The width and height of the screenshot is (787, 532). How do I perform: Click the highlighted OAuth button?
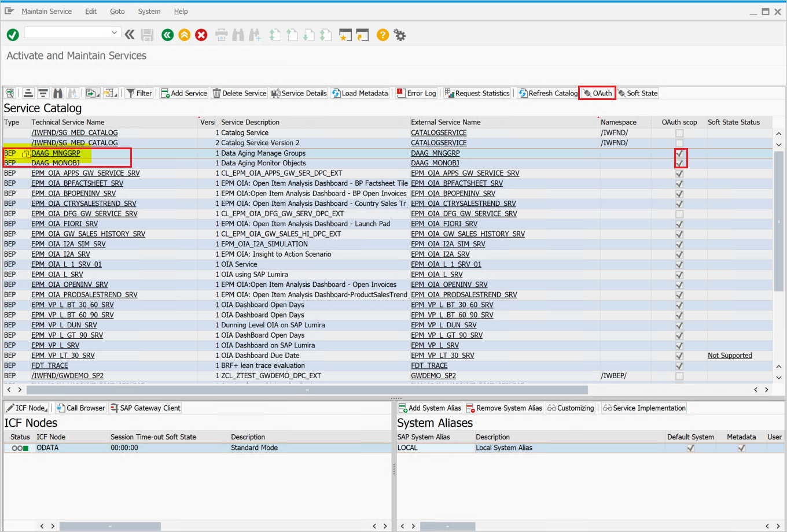click(597, 93)
